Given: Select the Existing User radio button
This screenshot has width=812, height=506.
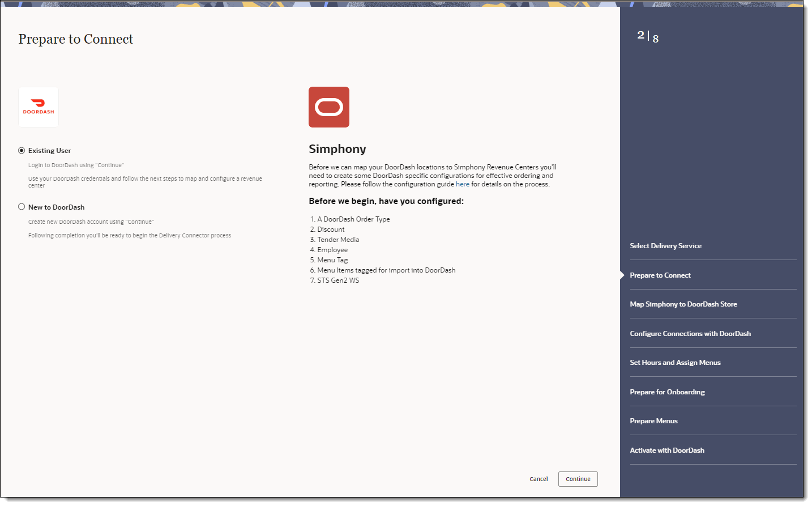Looking at the screenshot, I should click(x=22, y=151).
